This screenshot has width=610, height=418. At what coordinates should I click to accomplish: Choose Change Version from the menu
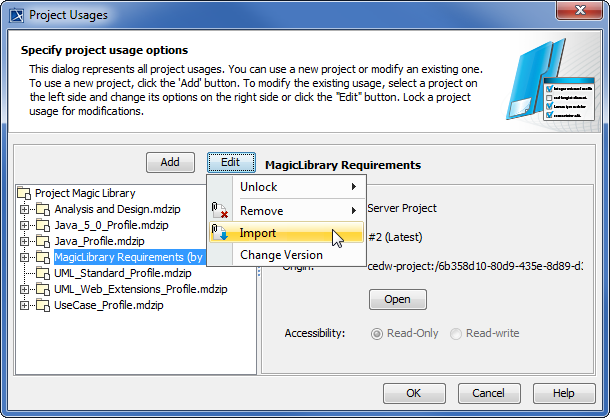click(x=281, y=255)
